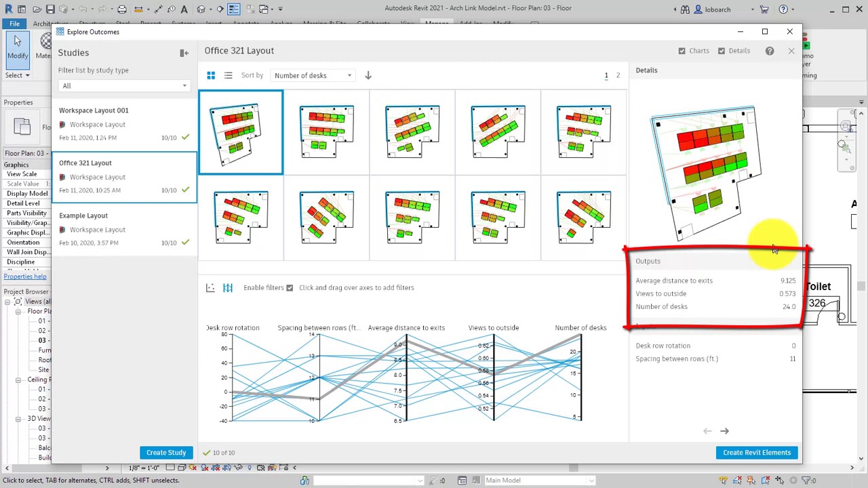
Task: Click the Thin Lines icon in toolbar
Action: (233, 9)
